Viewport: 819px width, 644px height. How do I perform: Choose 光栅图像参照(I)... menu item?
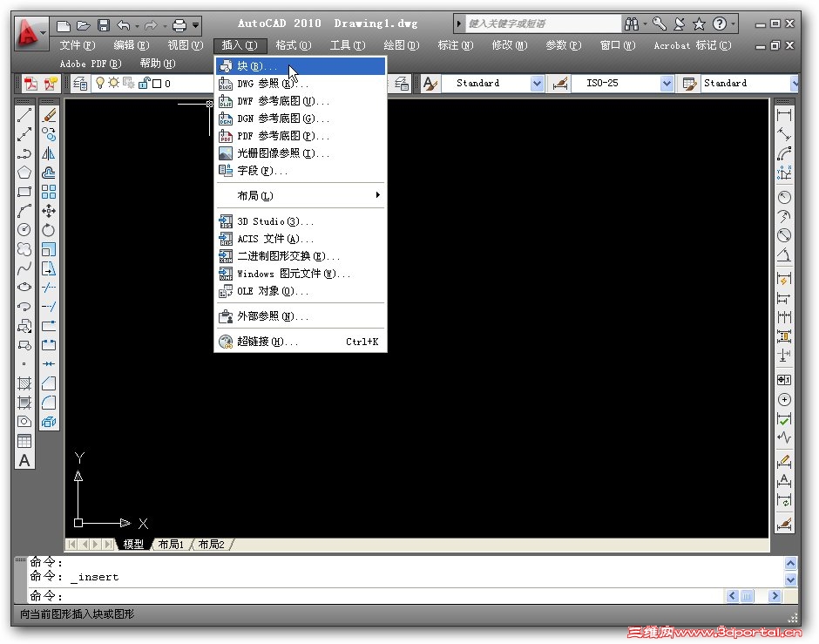pos(301,153)
